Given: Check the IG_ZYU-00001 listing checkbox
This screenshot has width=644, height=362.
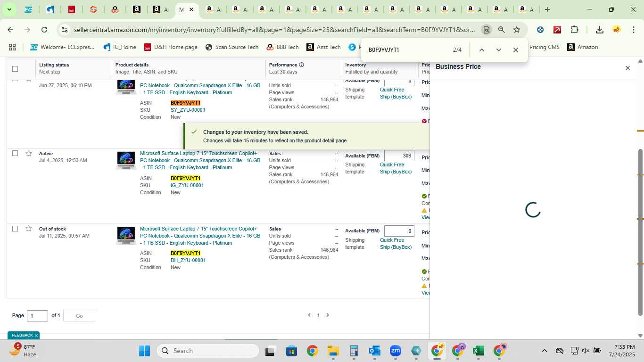Looking at the screenshot, I should [15, 153].
